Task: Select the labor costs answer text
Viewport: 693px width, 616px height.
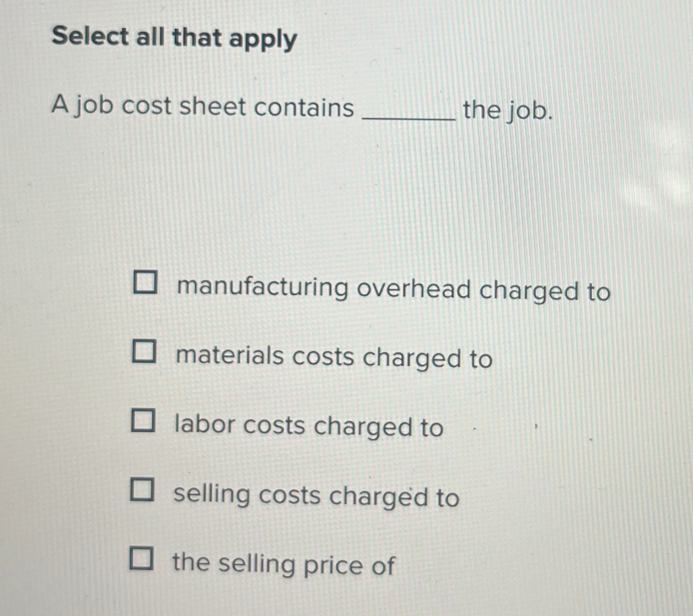Action: (307, 426)
